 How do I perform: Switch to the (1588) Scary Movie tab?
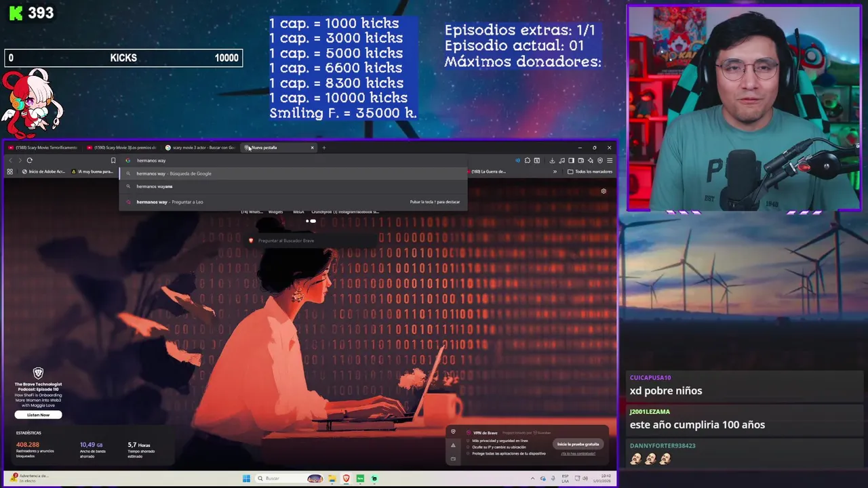pos(43,147)
